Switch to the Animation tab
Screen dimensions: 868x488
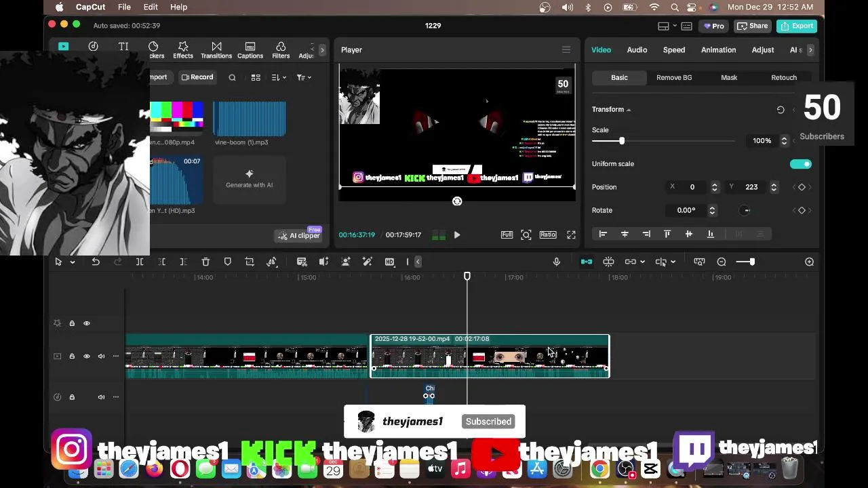pyautogui.click(x=718, y=50)
